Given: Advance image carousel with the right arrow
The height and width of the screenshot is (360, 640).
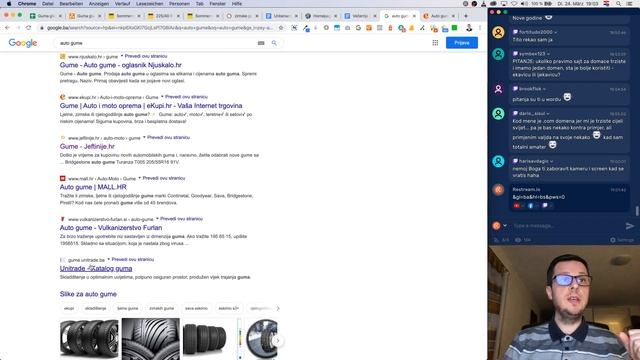Looking at the screenshot, I should pyautogui.click(x=278, y=340).
